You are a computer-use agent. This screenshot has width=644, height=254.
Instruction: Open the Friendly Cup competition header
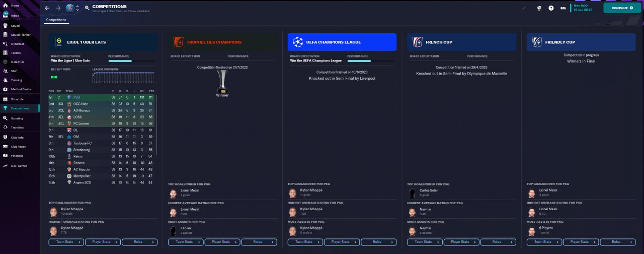(581, 42)
